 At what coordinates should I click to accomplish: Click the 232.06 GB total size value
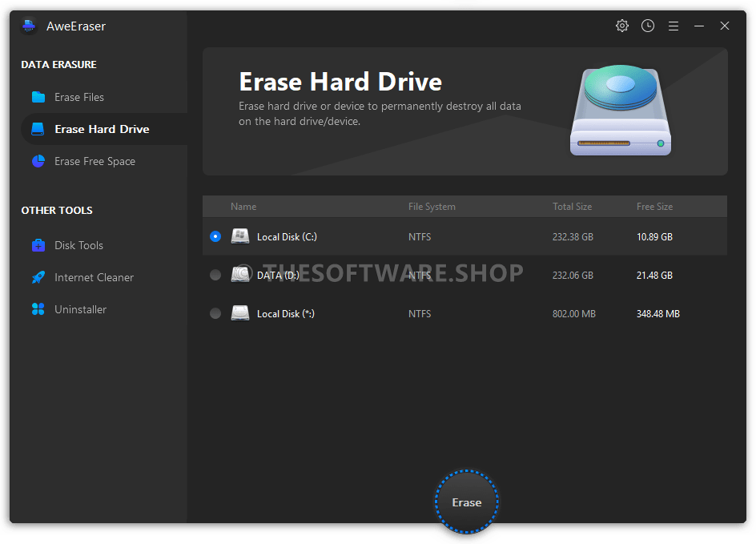tap(573, 275)
